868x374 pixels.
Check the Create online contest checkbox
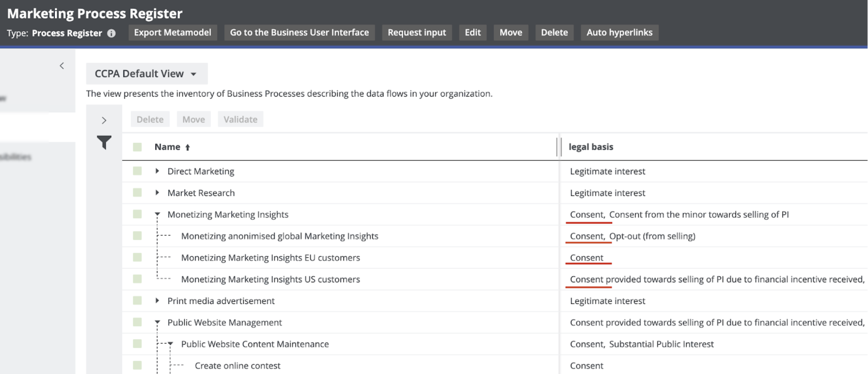(137, 365)
